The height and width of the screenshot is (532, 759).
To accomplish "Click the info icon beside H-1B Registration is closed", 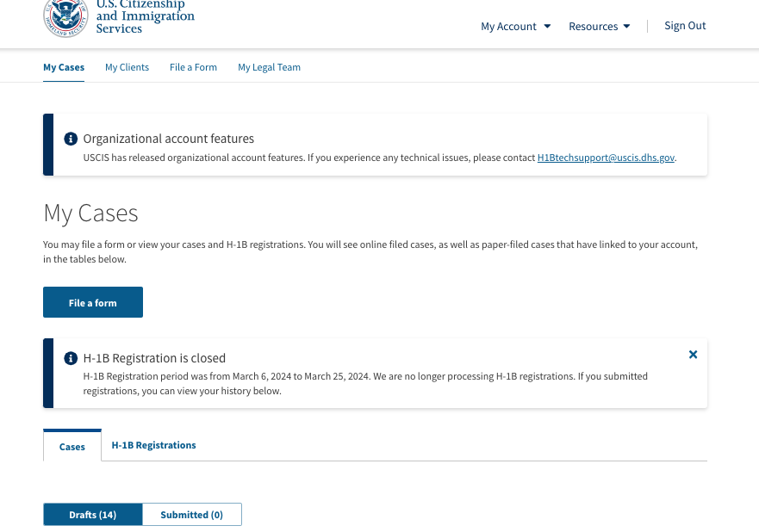I will coord(71,358).
